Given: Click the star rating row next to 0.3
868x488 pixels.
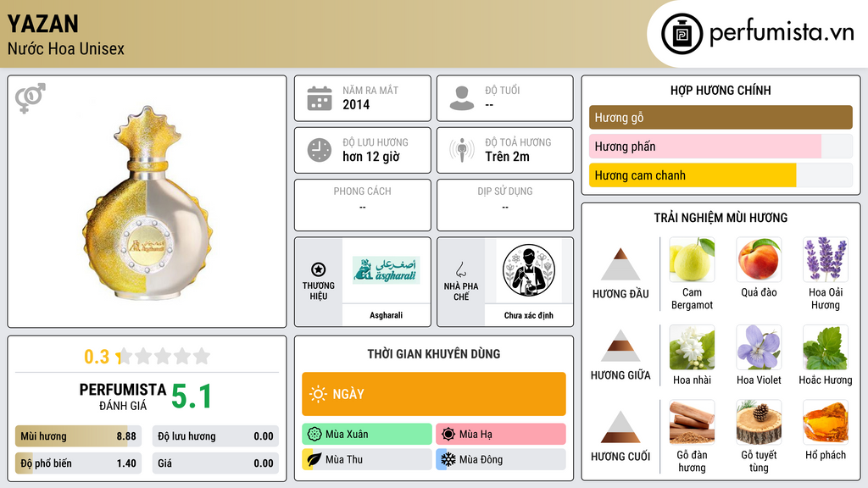Looking at the screenshot, I should [x=164, y=356].
